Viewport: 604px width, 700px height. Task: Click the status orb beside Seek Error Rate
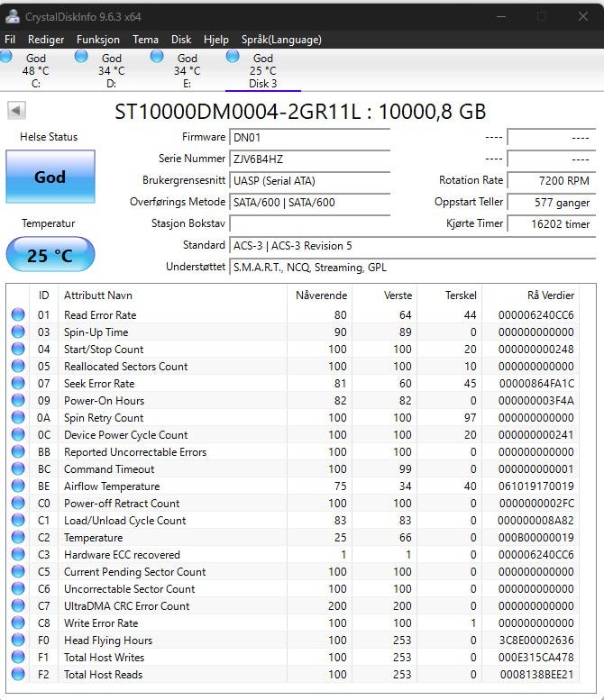point(18,384)
